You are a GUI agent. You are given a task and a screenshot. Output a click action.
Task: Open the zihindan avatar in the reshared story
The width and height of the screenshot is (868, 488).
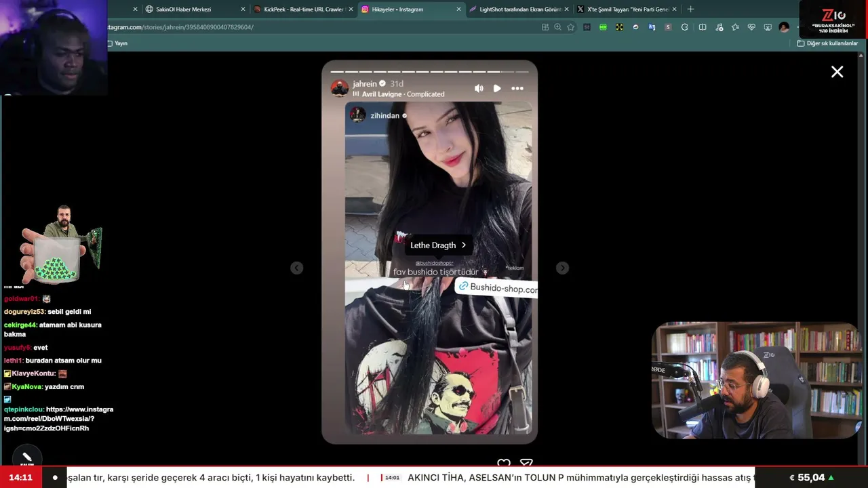coord(357,115)
